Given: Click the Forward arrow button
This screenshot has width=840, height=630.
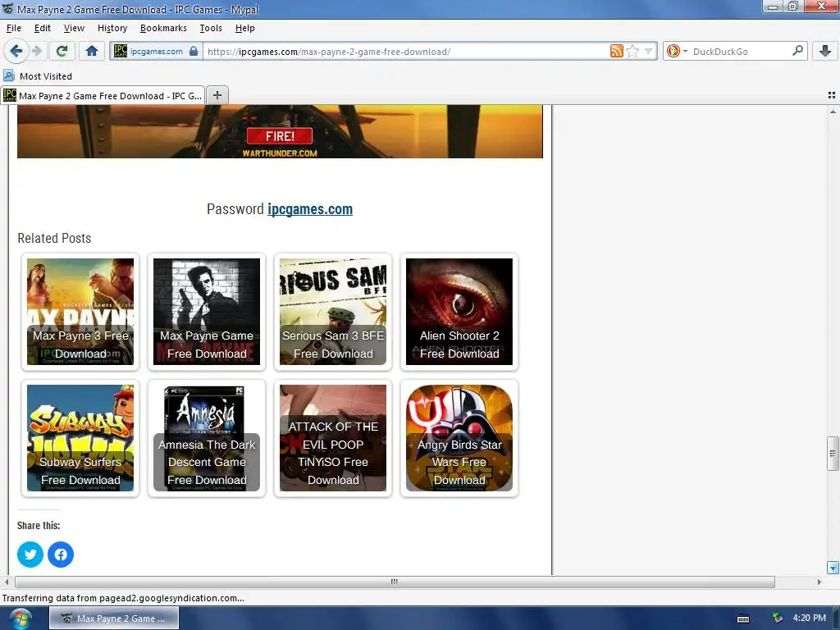Looking at the screenshot, I should 37,51.
